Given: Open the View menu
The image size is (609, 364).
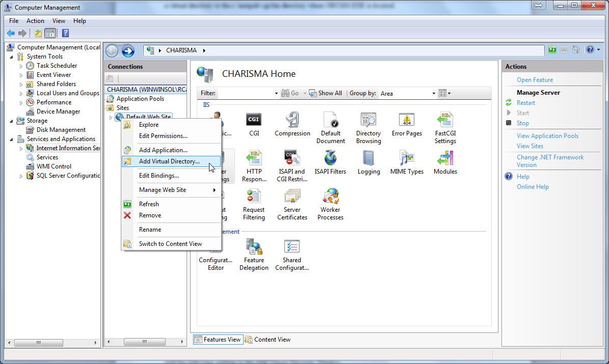Looking at the screenshot, I should tap(59, 21).
